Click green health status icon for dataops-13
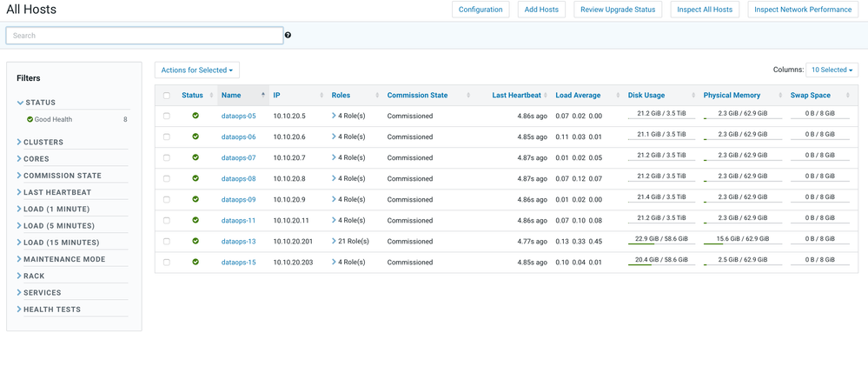 195,241
